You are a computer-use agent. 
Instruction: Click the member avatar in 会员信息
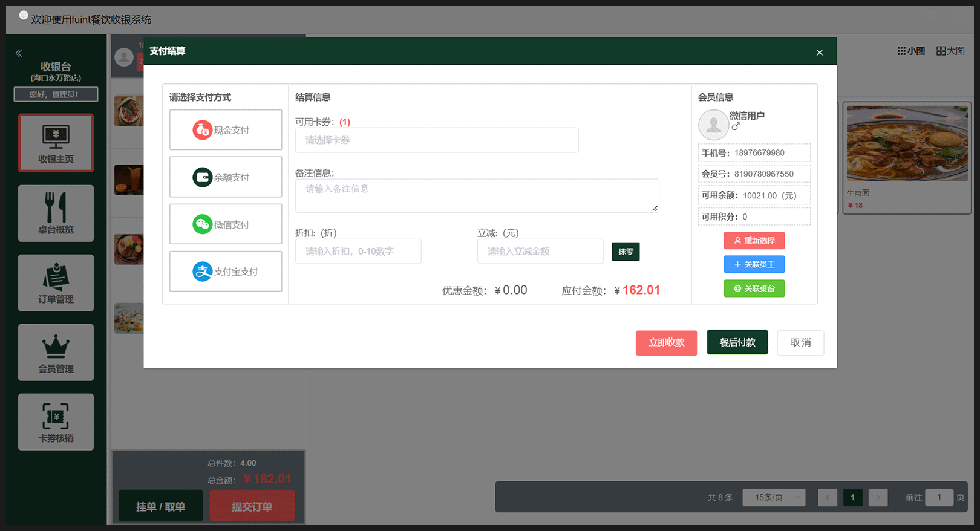[x=714, y=125]
